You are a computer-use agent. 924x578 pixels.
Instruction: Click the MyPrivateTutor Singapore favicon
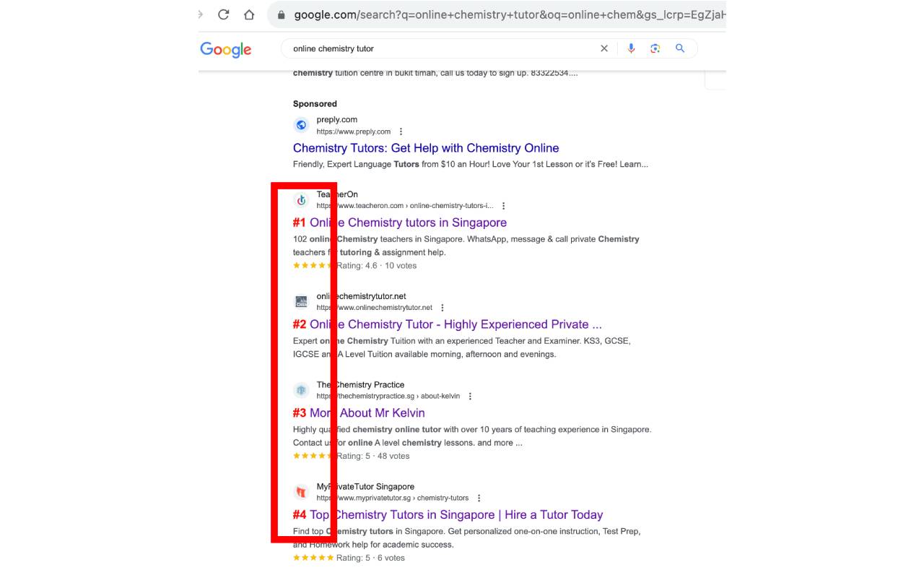(x=301, y=491)
